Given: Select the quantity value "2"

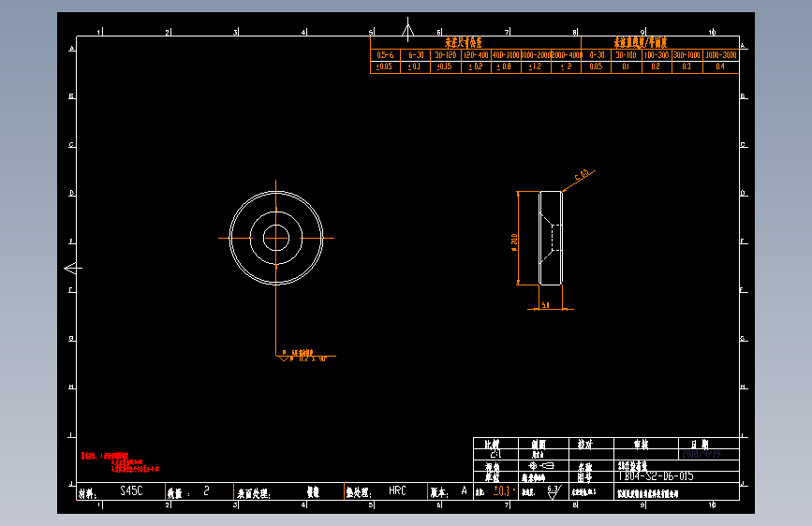Looking at the screenshot, I should click(207, 490).
